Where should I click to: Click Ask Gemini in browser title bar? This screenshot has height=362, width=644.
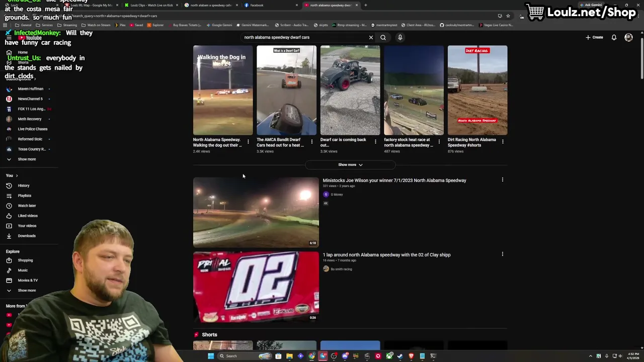click(x=591, y=5)
